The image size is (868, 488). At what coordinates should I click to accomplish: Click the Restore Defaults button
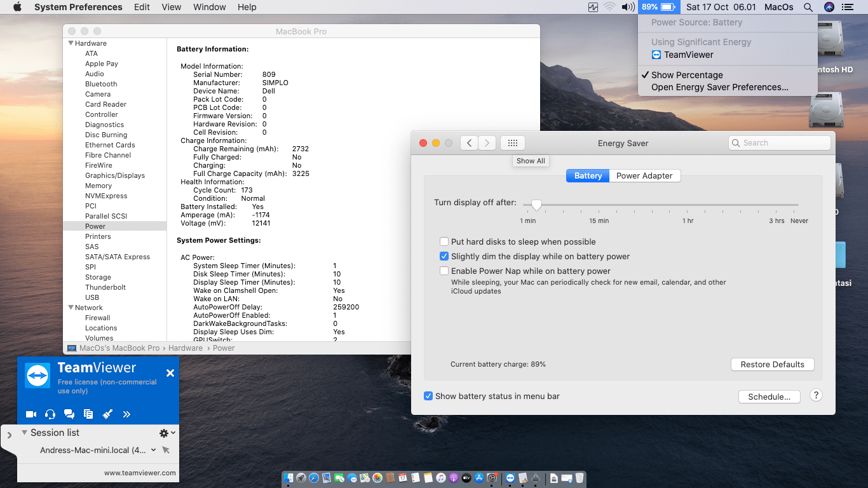[772, 365]
